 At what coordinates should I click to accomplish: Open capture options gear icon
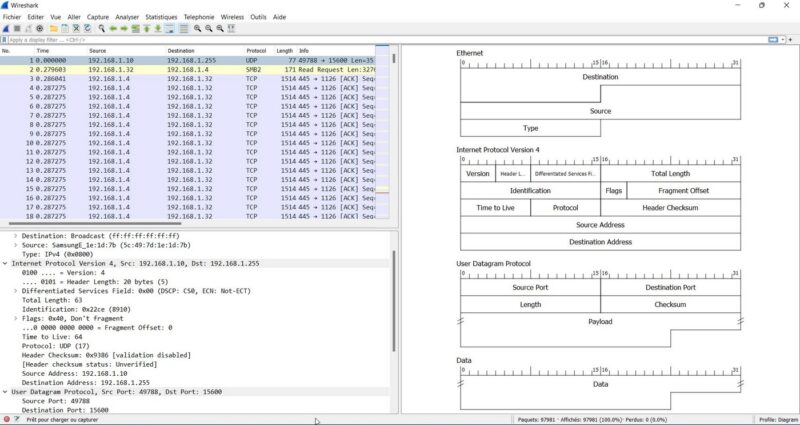pyautogui.click(x=39, y=29)
